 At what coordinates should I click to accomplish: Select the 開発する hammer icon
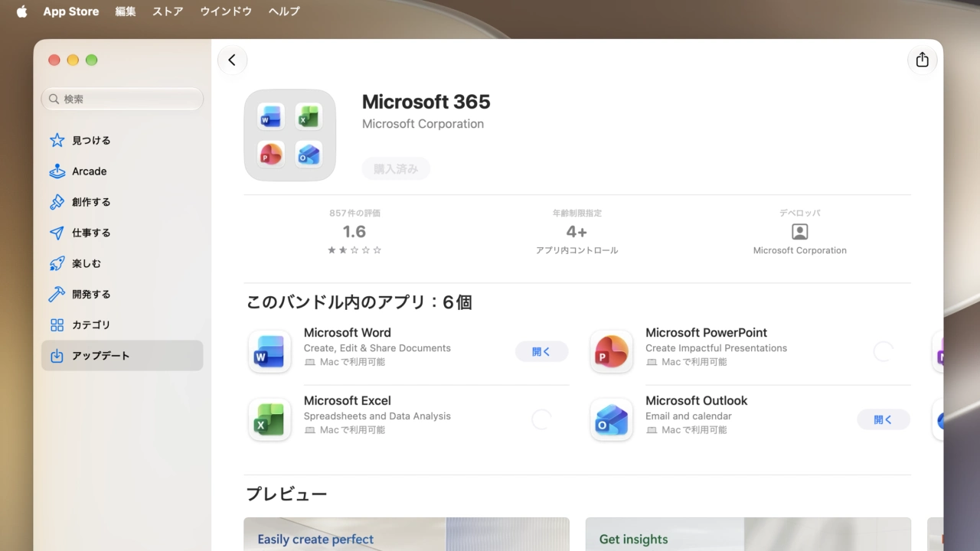[57, 294]
